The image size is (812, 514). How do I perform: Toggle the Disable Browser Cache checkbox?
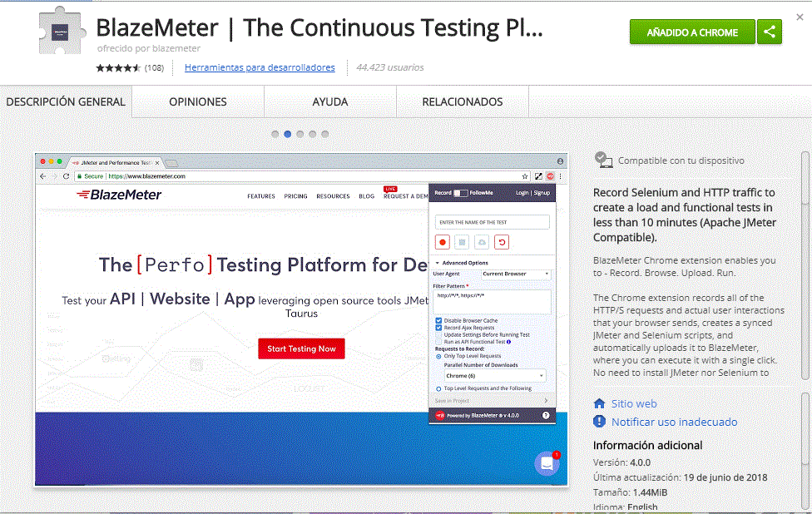tap(438, 321)
